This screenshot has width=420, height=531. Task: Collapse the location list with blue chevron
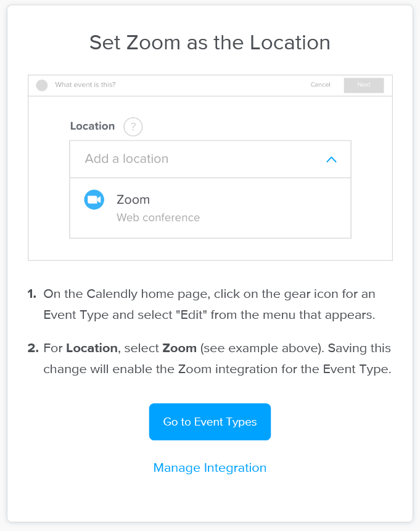point(331,159)
